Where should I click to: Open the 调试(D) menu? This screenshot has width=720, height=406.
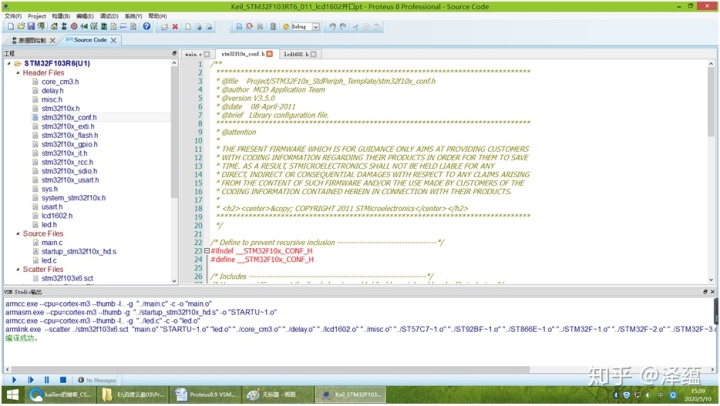109,16
